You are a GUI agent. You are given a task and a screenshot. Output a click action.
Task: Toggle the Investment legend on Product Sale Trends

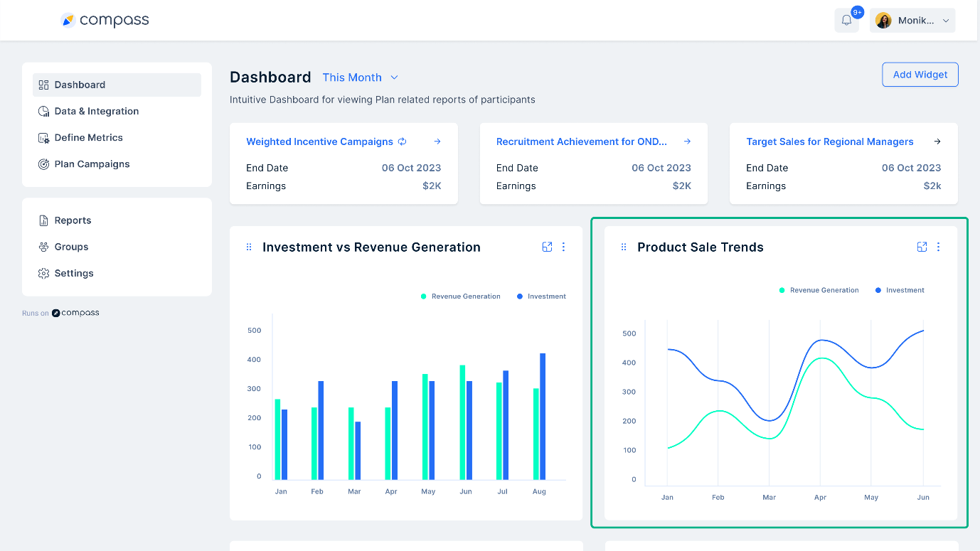899,290
